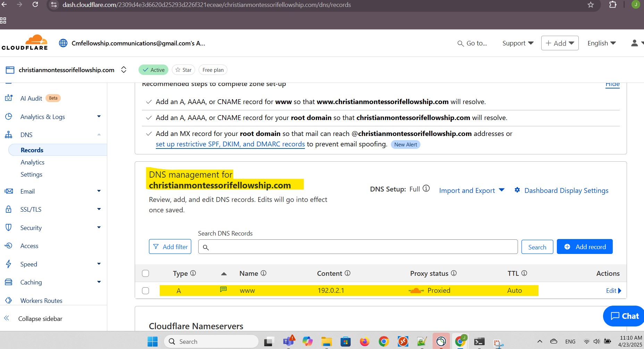This screenshot has width=644, height=349.
Task: Collapse the DNS sidebar section arrow
Action: pos(99,135)
